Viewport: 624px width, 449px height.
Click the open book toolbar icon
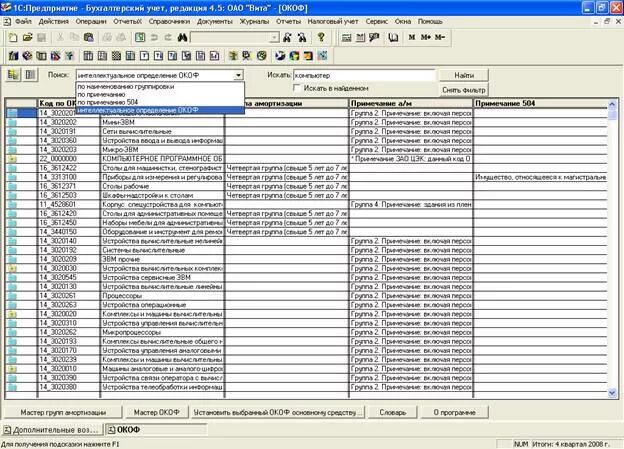tap(393, 37)
